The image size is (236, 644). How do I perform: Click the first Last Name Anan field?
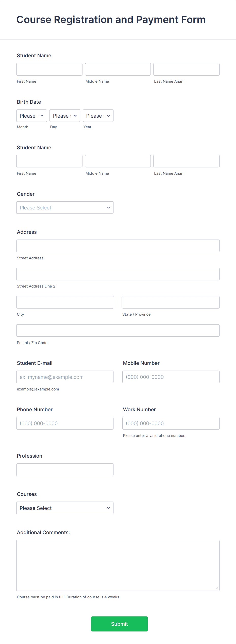tap(187, 69)
